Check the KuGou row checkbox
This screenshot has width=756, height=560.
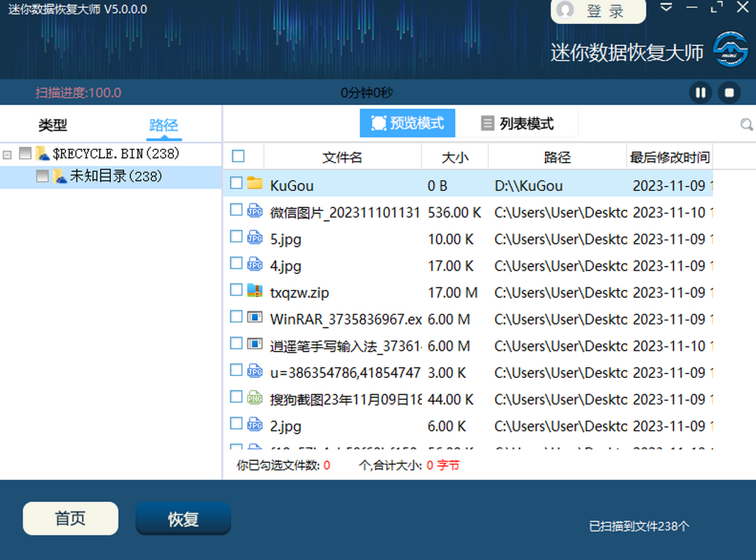tap(236, 183)
